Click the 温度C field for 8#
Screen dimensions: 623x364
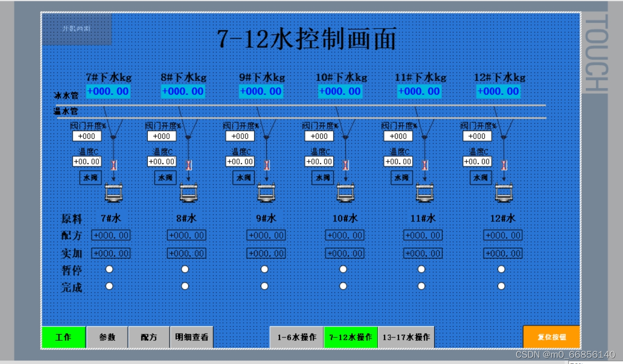point(162,161)
